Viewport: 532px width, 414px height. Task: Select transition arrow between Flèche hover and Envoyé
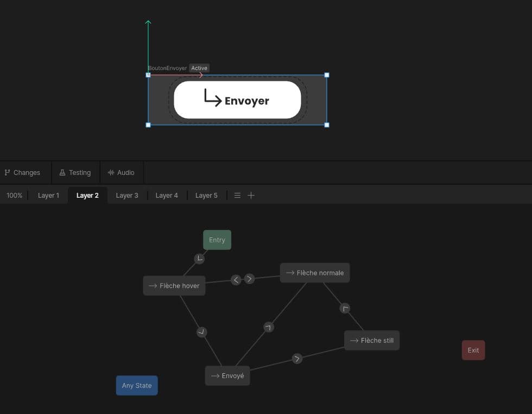click(202, 332)
